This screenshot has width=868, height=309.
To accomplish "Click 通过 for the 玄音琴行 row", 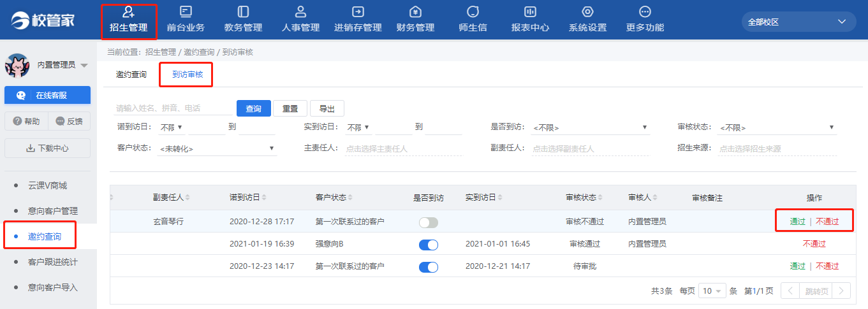I will coord(798,222).
